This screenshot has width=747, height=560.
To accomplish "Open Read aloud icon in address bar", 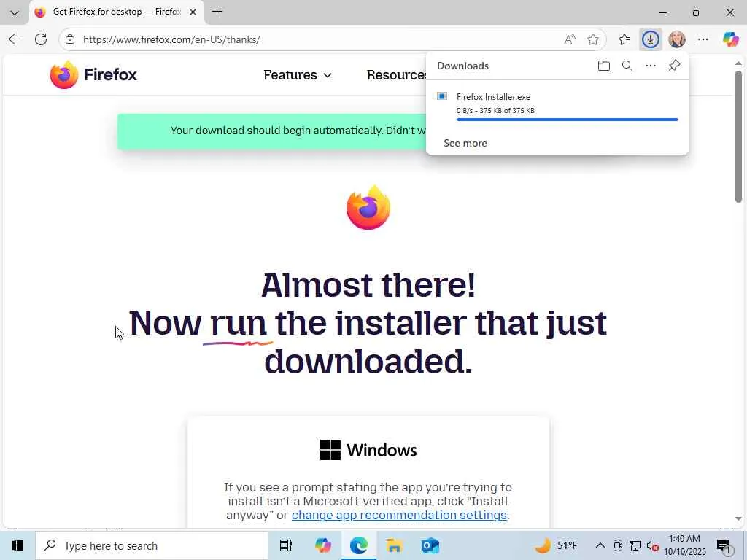I will click(569, 39).
